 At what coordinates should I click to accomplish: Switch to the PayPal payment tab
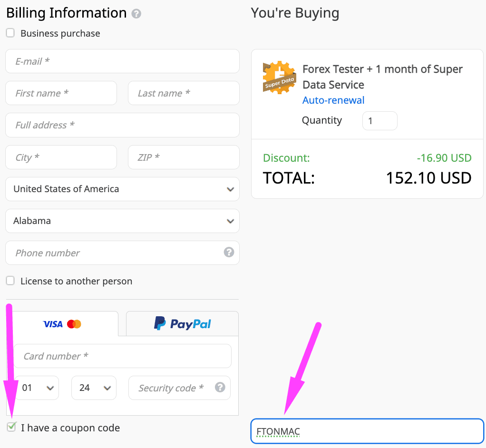182,323
